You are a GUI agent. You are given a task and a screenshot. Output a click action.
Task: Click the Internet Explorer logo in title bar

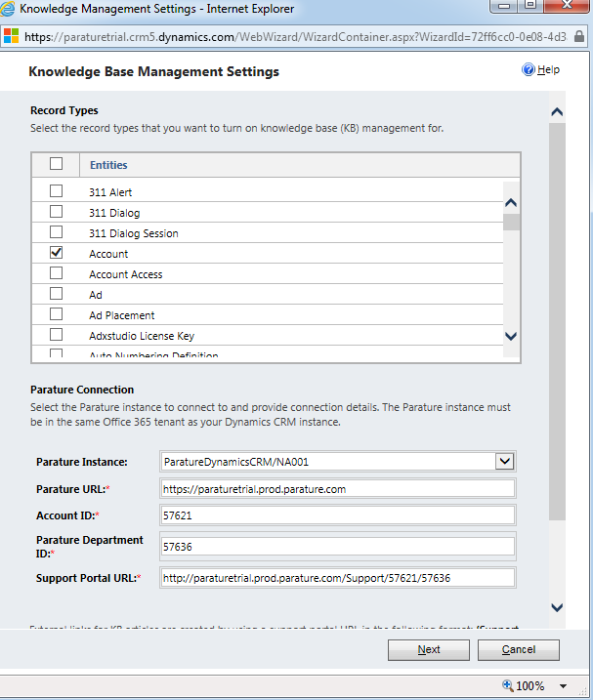(x=7, y=9)
